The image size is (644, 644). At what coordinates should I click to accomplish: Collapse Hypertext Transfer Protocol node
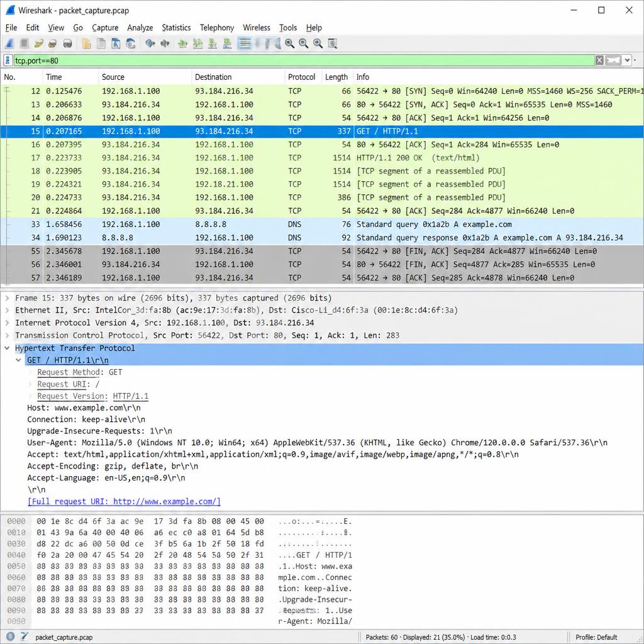7,348
